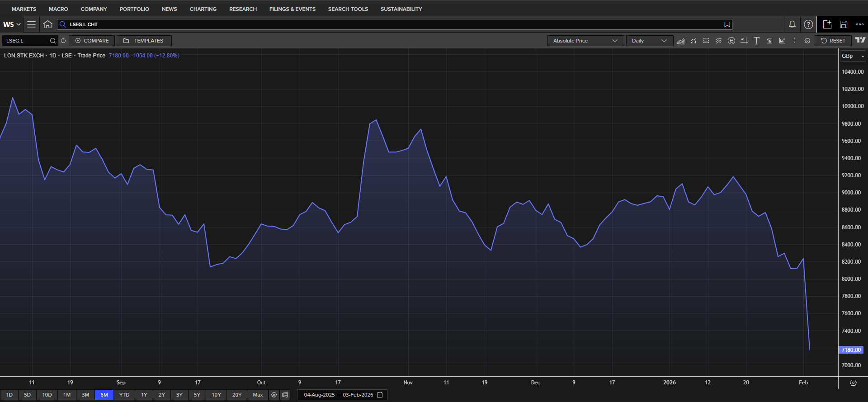Open the date range calendar picker

(x=380, y=395)
